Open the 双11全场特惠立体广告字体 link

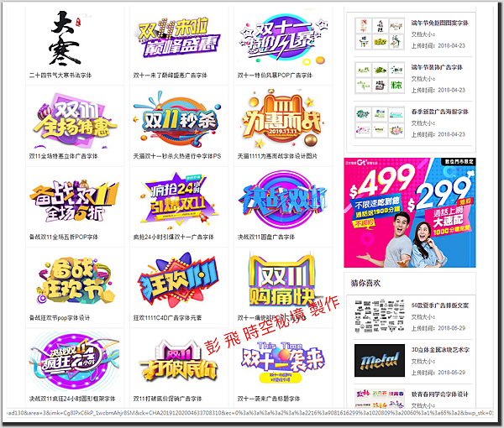[x=63, y=156]
